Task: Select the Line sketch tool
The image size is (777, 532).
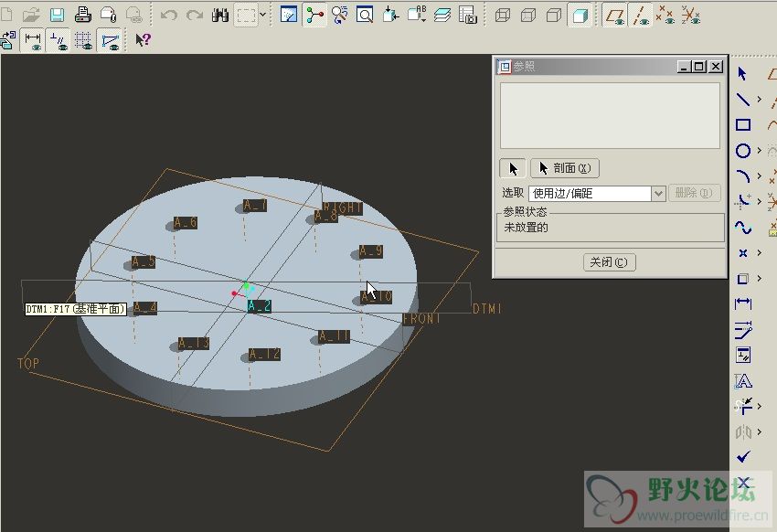Action: [x=742, y=99]
